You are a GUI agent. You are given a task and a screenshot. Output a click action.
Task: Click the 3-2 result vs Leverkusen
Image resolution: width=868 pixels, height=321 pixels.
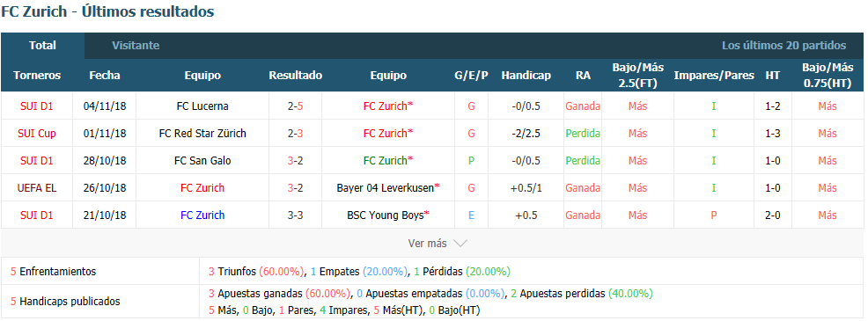[295, 187]
